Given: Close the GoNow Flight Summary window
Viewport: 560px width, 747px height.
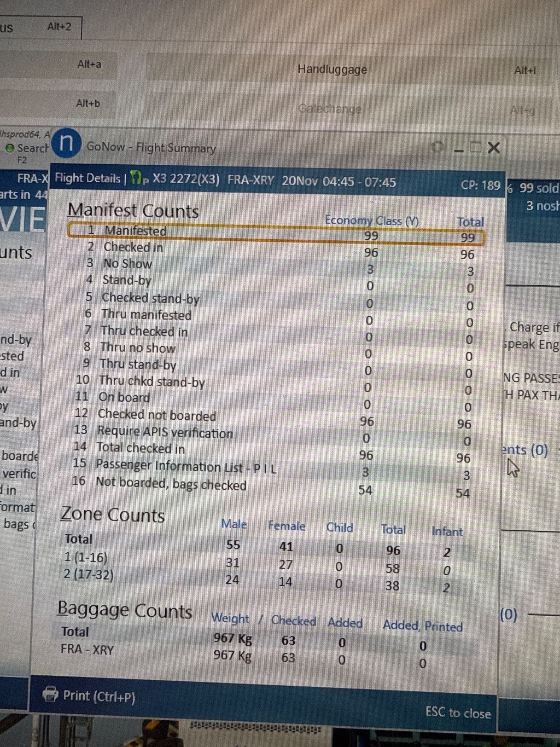Looking at the screenshot, I should [x=494, y=147].
